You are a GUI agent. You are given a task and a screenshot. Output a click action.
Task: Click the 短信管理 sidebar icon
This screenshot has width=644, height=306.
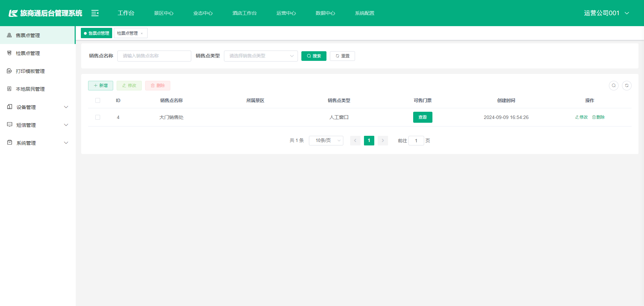click(10, 125)
